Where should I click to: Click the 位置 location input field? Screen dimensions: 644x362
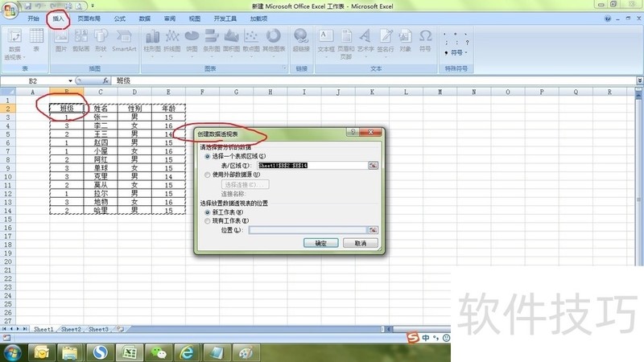[308, 230]
